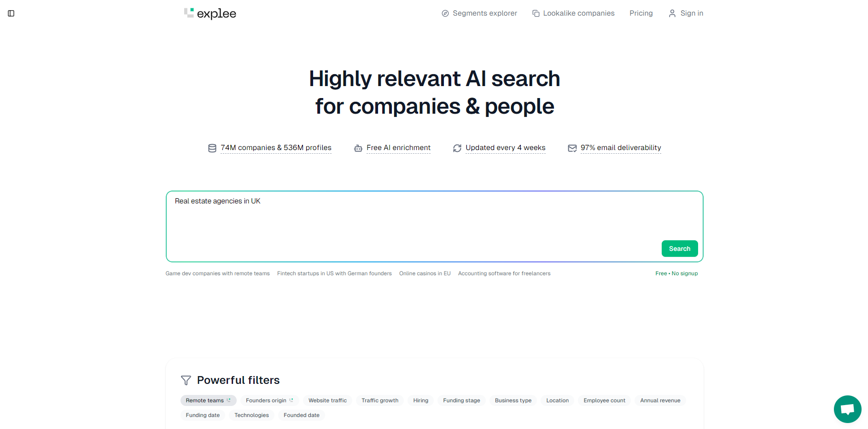This screenshot has width=868, height=429.
Task: Use the Online casinos in EU example
Action: point(425,273)
